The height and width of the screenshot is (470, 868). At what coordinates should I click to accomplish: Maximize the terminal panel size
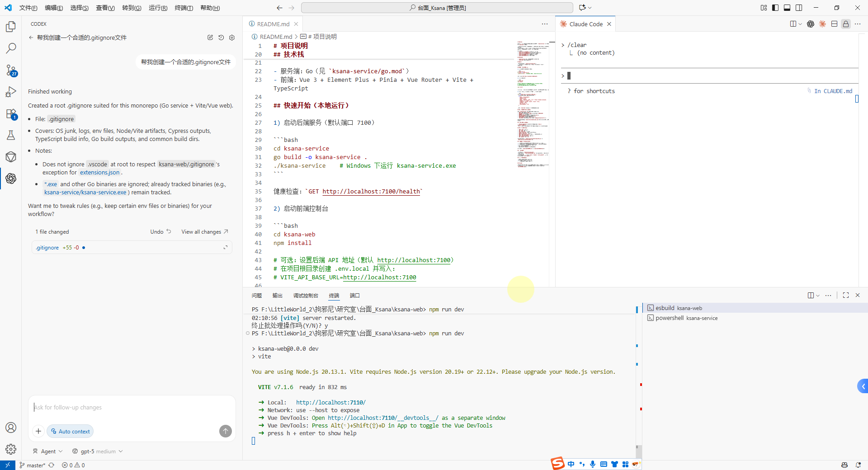click(846, 295)
